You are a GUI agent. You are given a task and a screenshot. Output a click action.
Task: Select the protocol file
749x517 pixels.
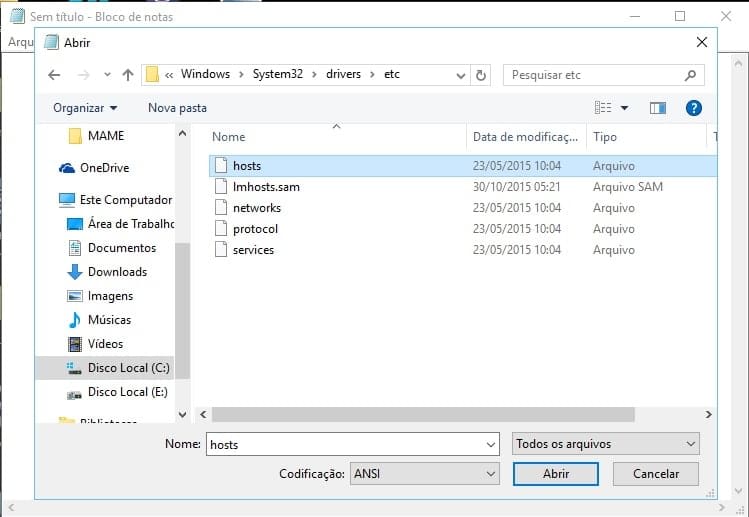point(462,229)
